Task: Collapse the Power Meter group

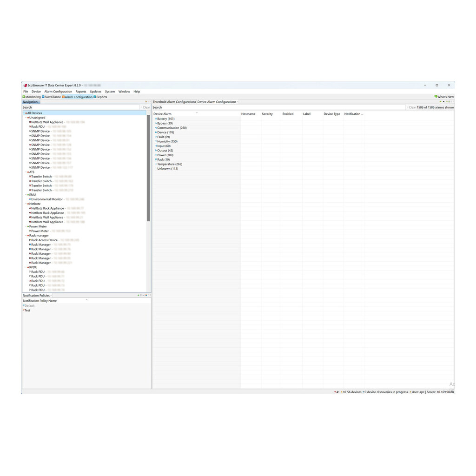Action: (x=26, y=226)
